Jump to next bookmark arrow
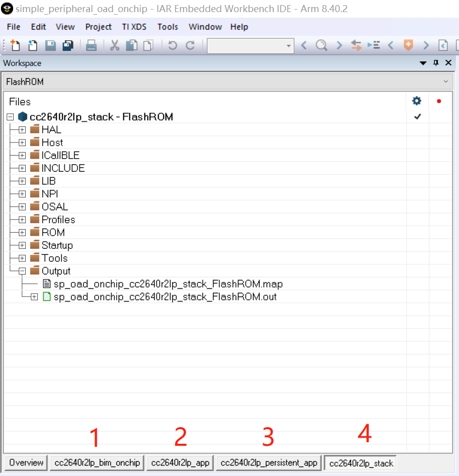The image size is (459, 476). coord(426,45)
